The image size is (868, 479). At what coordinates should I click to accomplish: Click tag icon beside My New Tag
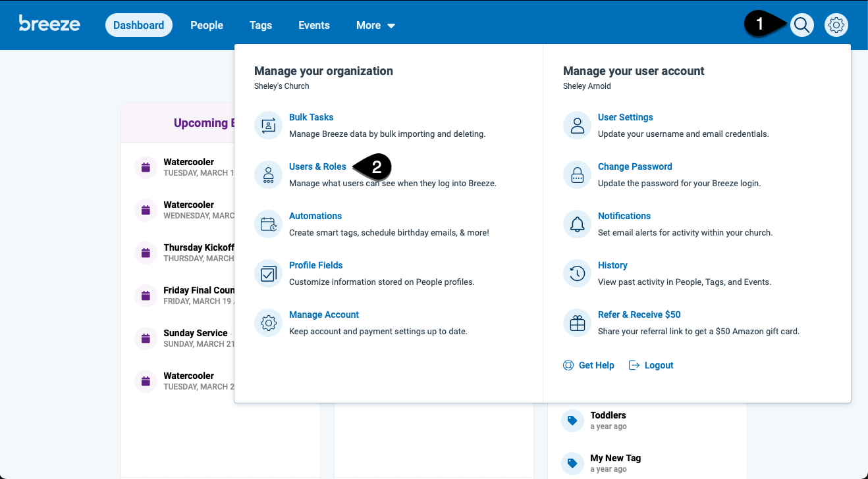(x=572, y=463)
